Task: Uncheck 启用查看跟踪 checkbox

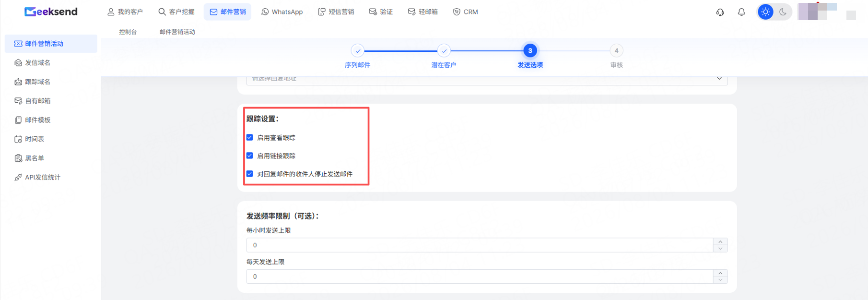Action: coord(249,137)
